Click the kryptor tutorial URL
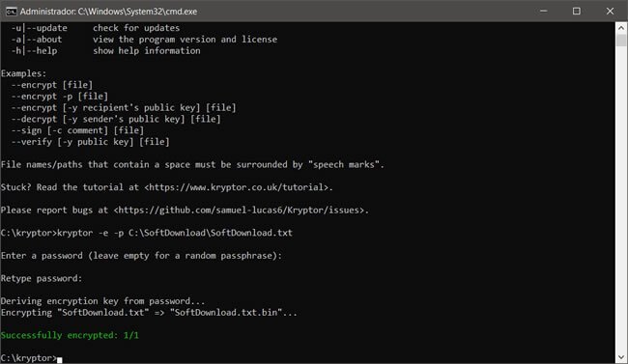The image size is (628, 364). tap(237, 187)
